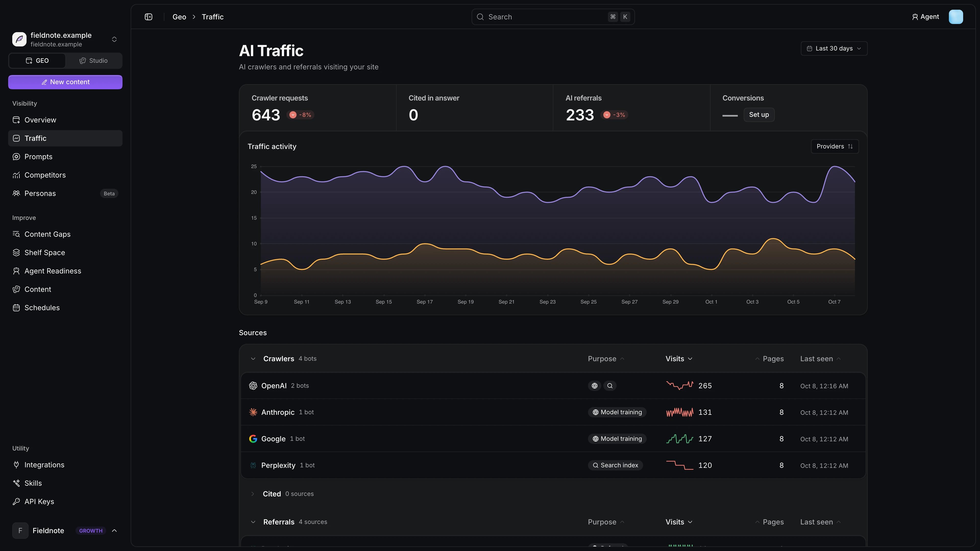The width and height of the screenshot is (980, 551).
Task: Open the site switcher chevrons
Action: point(114,39)
